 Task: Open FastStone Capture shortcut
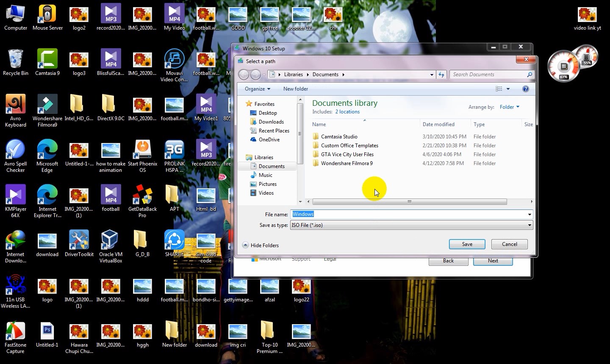[16, 337]
